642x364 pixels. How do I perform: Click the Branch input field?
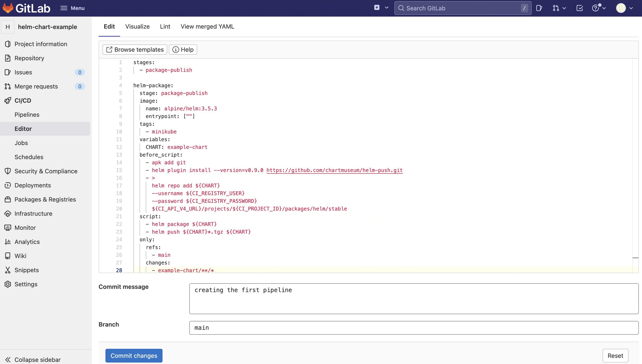[x=414, y=328]
